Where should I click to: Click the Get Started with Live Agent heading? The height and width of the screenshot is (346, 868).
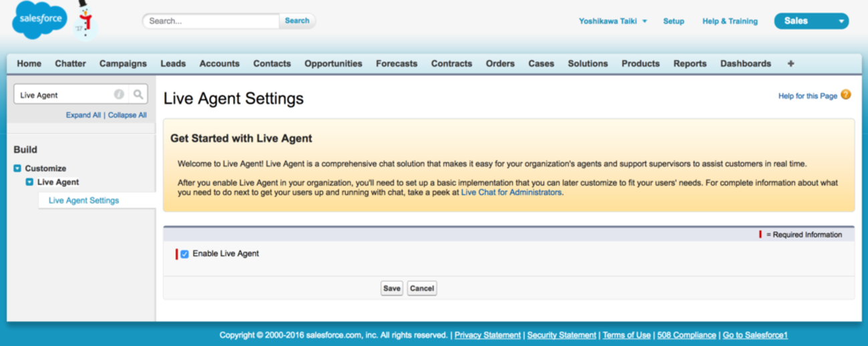pos(241,139)
